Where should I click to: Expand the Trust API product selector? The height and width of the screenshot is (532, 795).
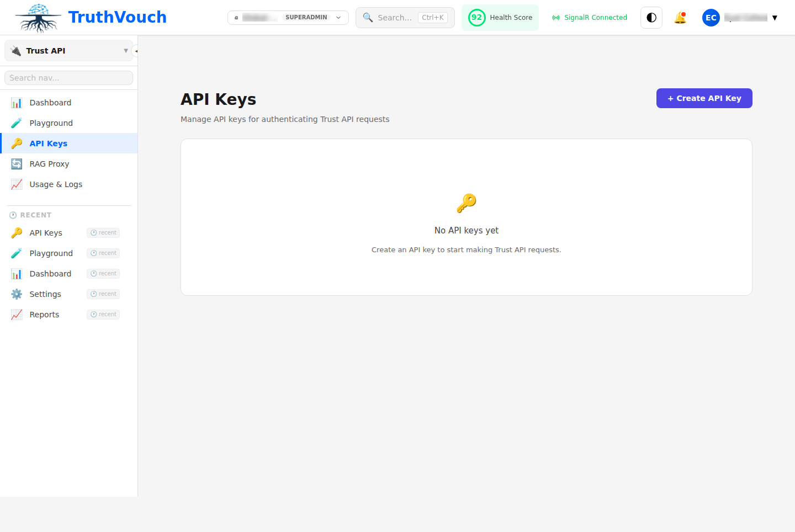tap(68, 50)
